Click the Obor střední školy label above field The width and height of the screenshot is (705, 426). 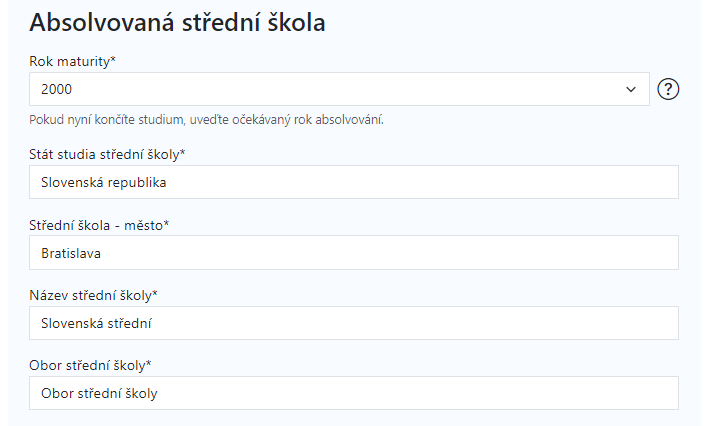pos(90,365)
